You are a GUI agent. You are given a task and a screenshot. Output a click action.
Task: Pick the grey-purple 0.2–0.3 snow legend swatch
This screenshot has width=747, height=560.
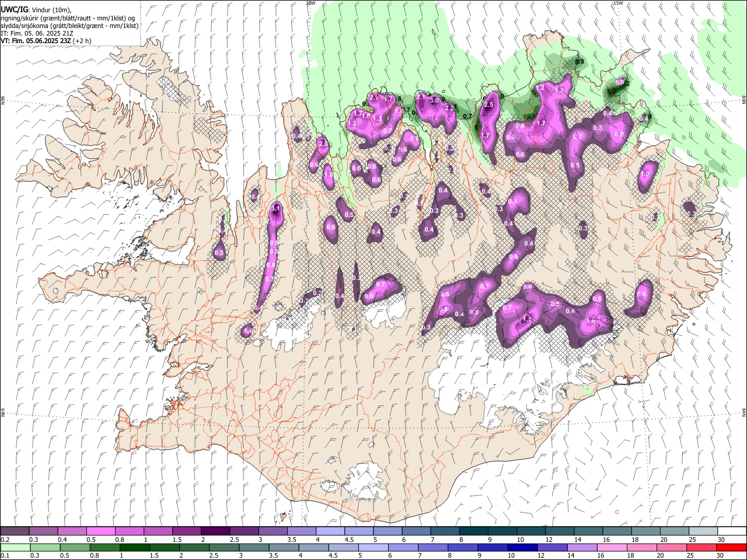click(15, 531)
